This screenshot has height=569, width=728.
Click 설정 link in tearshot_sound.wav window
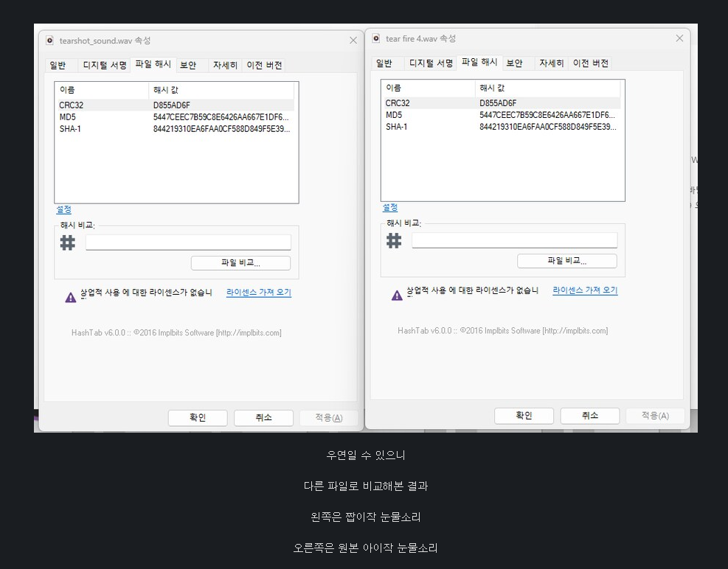coord(63,210)
